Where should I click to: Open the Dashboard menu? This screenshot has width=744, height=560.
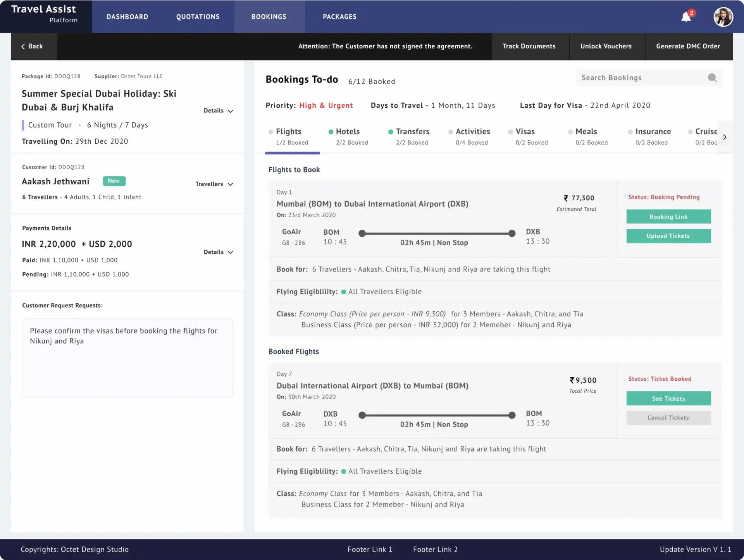[x=127, y=17]
